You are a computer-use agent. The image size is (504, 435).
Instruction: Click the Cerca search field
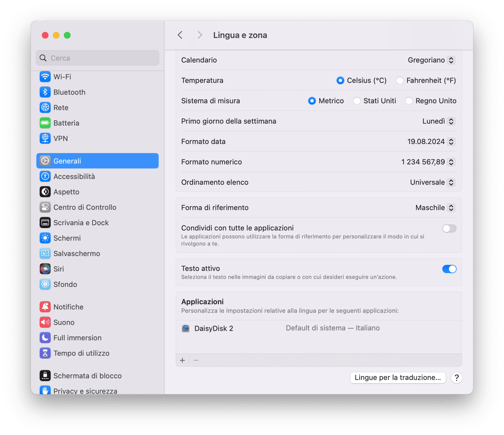97,58
